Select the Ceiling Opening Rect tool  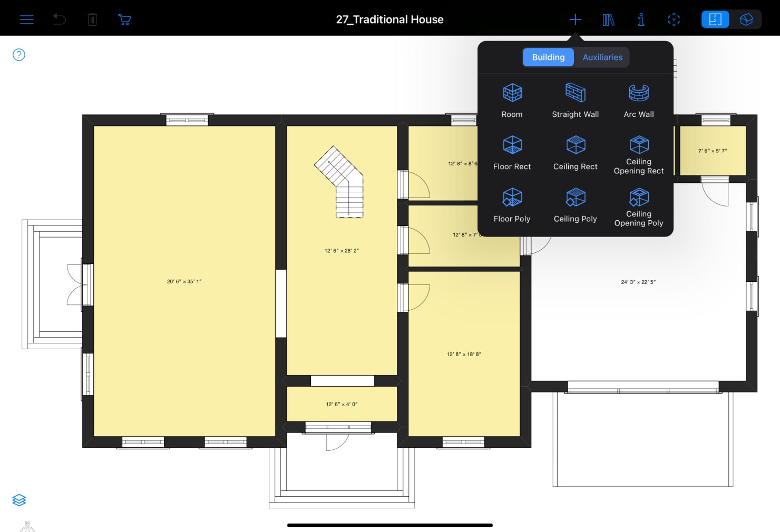click(638, 153)
